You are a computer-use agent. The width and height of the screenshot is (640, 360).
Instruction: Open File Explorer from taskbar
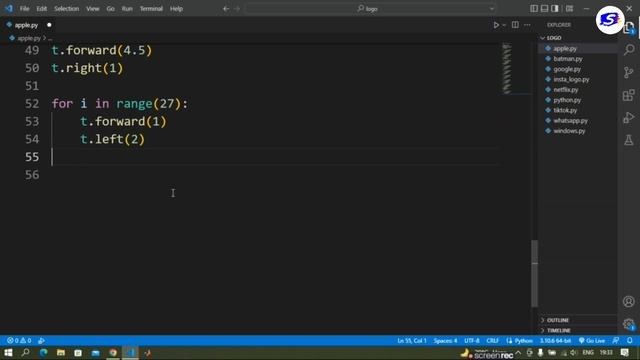tap(61, 353)
